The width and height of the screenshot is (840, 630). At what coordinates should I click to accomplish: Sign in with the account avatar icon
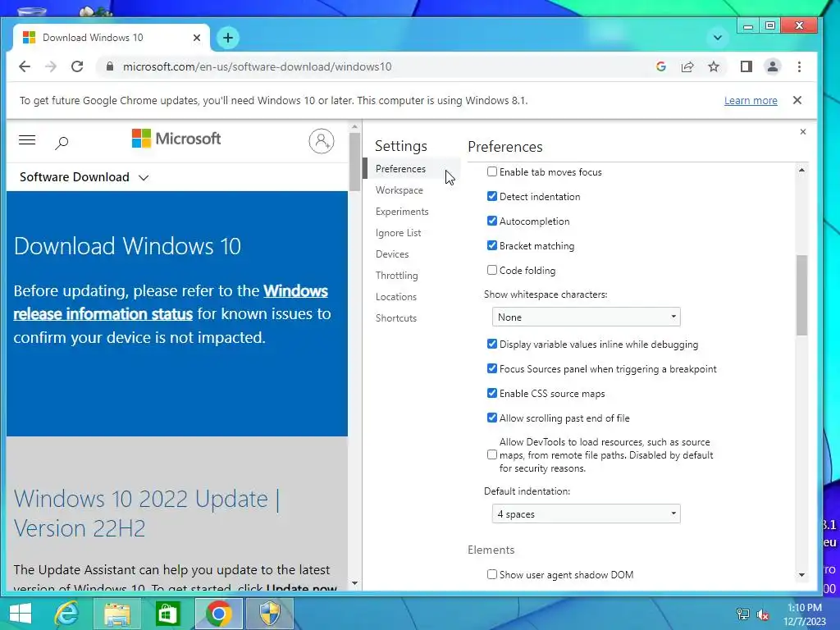tap(322, 141)
